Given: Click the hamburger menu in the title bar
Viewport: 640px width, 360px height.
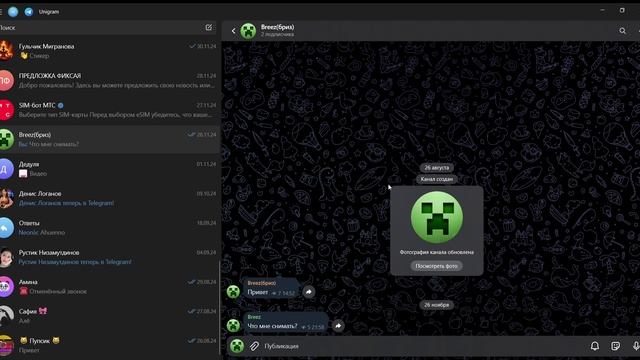Looking at the screenshot, I should click(x=1, y=12).
